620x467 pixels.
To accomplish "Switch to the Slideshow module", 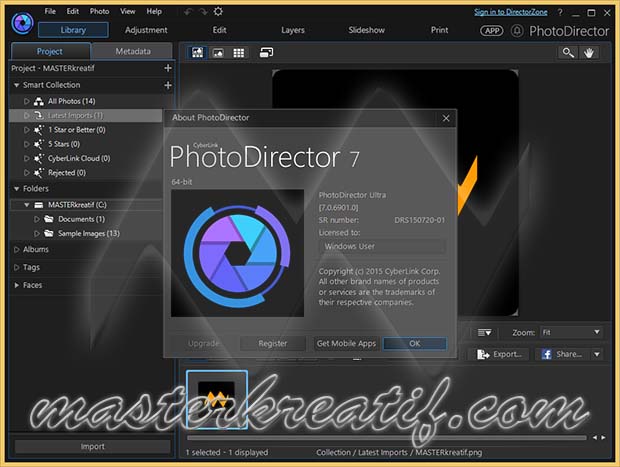I will pyautogui.click(x=366, y=30).
